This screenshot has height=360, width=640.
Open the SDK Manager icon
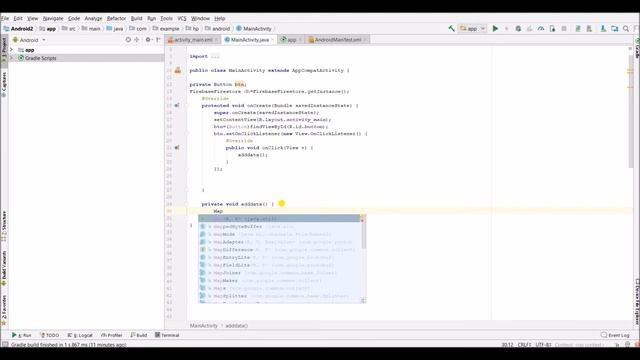click(603, 29)
